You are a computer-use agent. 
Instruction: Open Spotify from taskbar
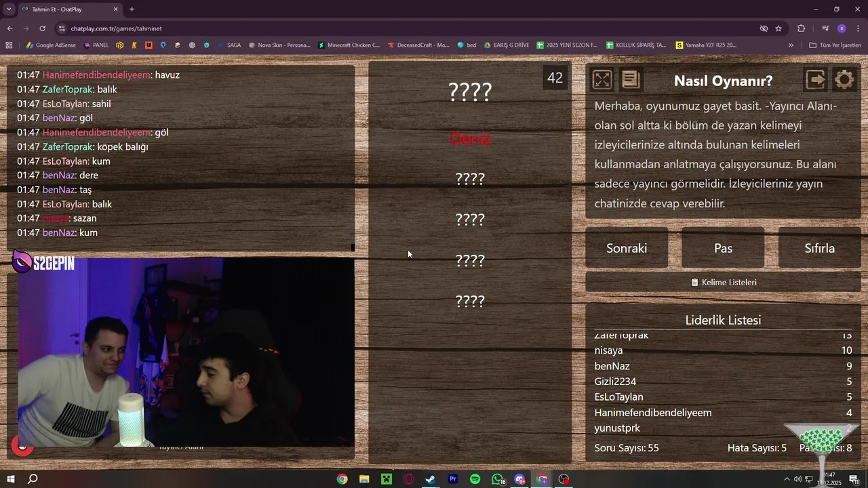(475, 479)
